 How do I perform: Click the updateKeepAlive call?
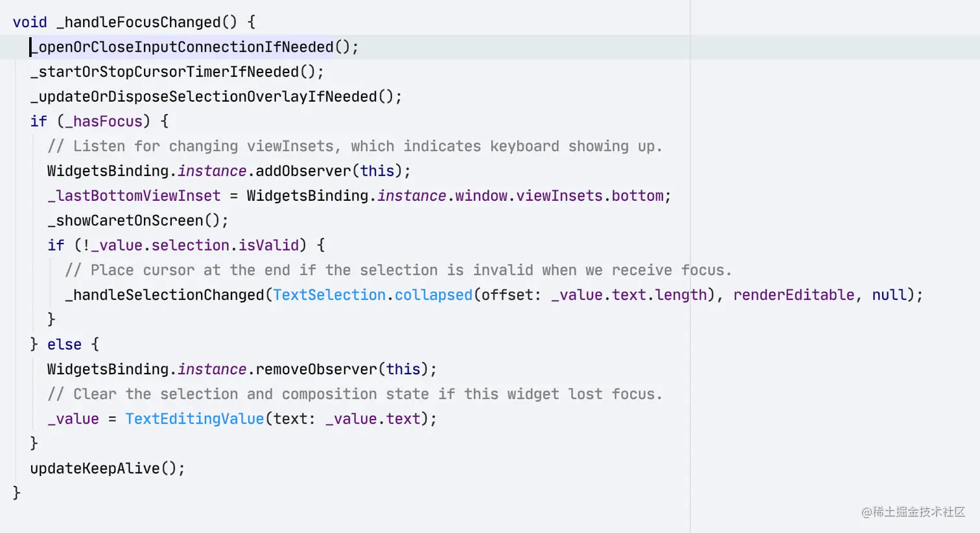pos(95,468)
